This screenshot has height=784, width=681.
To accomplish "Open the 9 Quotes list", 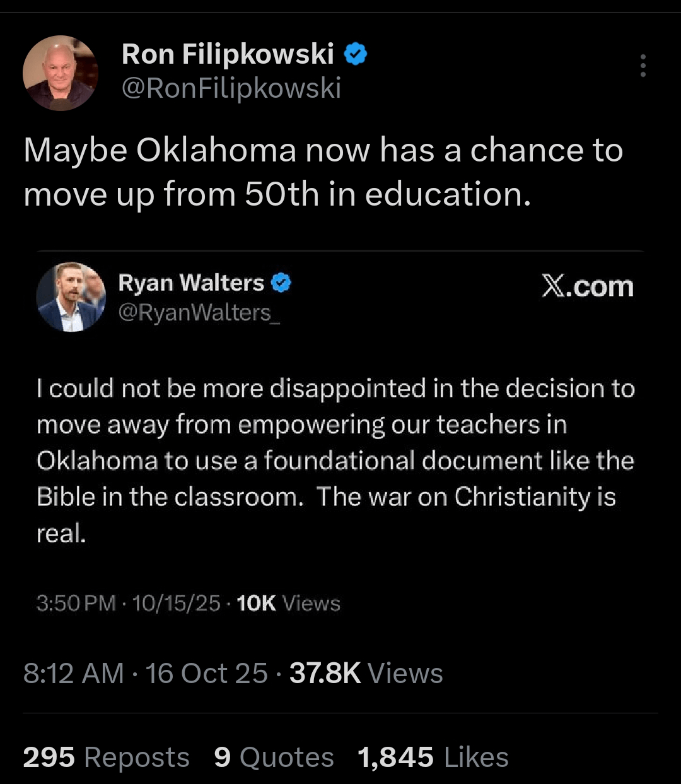I will [274, 758].
